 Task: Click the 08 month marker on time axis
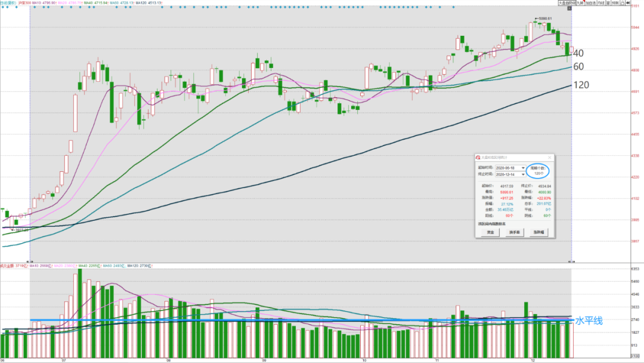168,360
